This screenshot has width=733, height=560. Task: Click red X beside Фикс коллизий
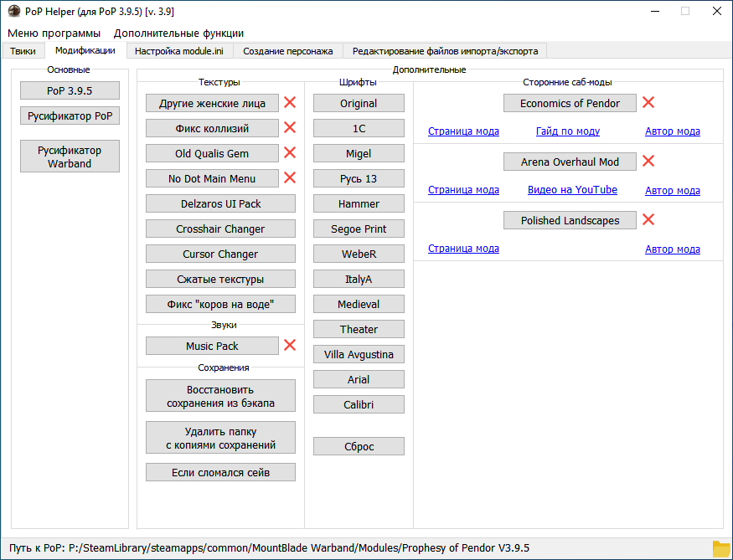point(290,128)
